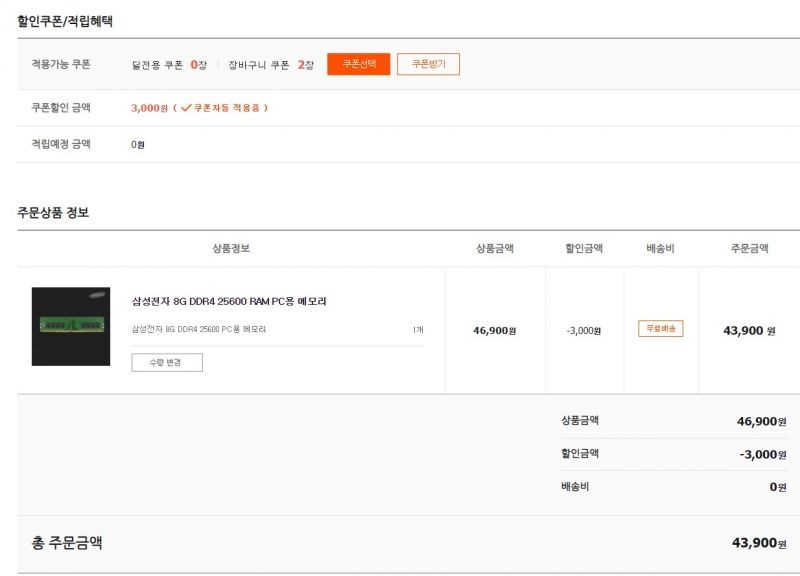800x576 pixels.
Task: Click the 43,900원 amount in the product row
Action: [749, 331]
